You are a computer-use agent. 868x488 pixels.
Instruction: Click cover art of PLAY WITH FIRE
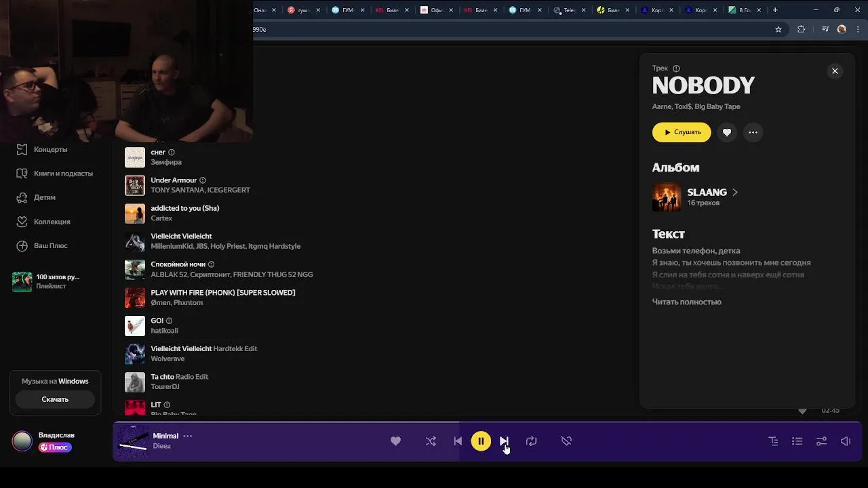pos(135,298)
